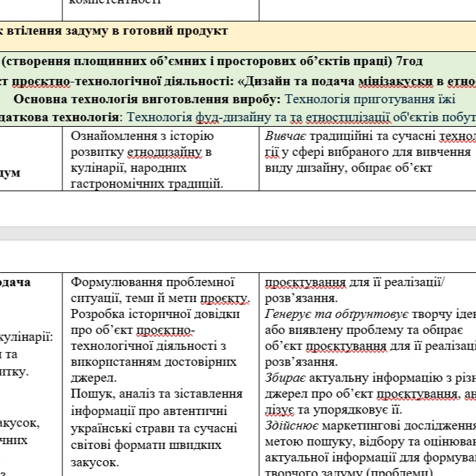Screen dimensions: 476x476
Task: Click the text «акусок,» in the left column
Action: tap(20, 423)
